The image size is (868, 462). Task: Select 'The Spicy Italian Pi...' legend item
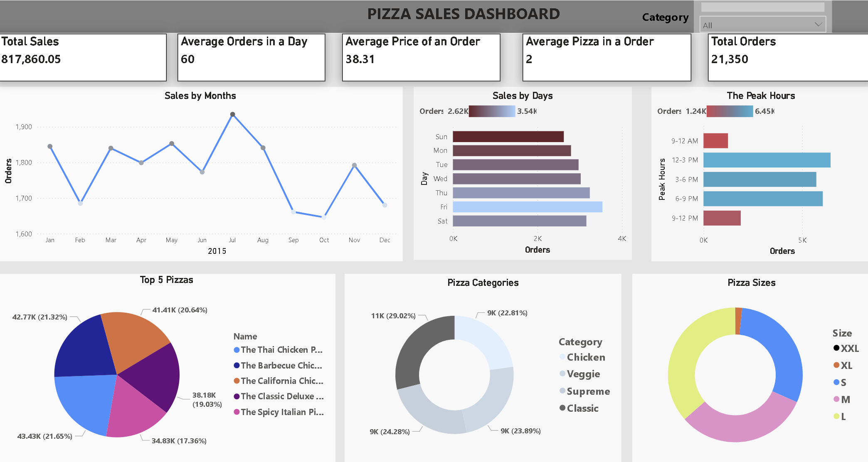tap(278, 412)
